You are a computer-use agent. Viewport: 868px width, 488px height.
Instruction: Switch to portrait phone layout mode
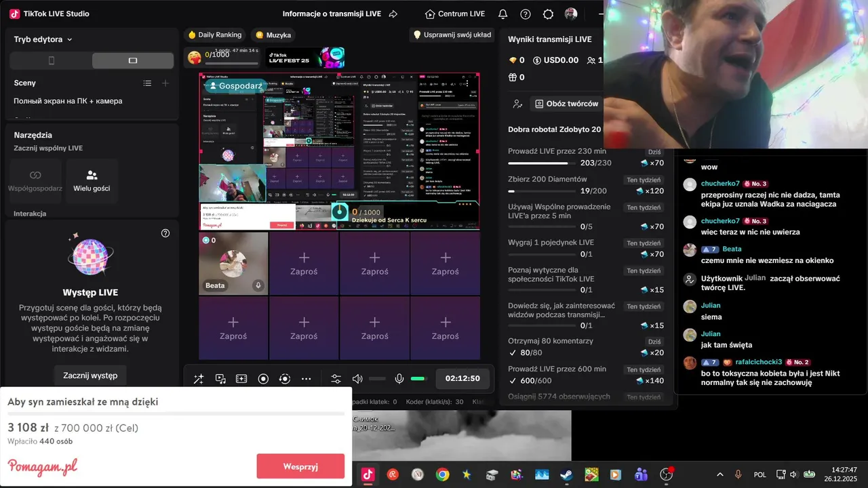click(52, 60)
